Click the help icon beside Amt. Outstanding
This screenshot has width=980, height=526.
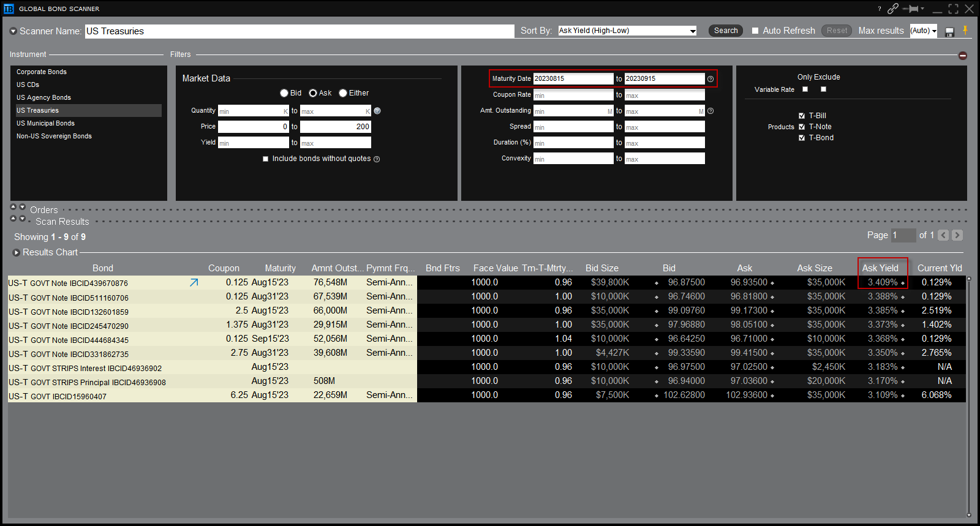(710, 111)
